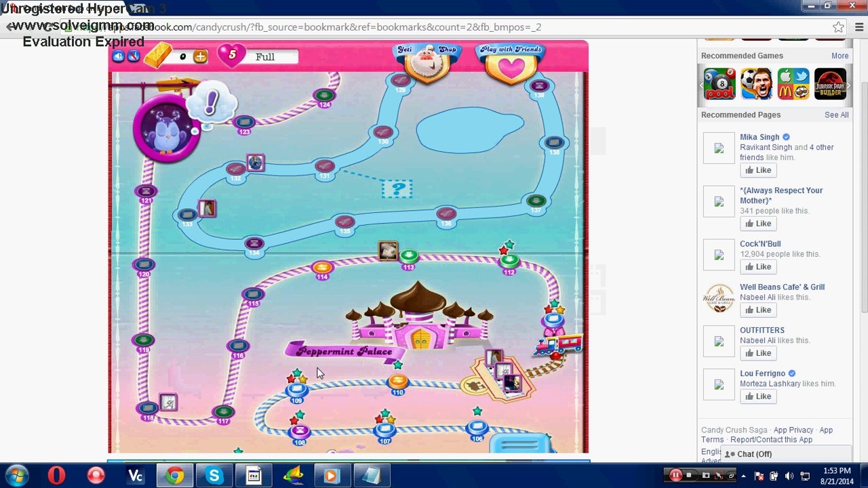
Task: Open the 8 Ball Pool game
Action: click(x=719, y=84)
